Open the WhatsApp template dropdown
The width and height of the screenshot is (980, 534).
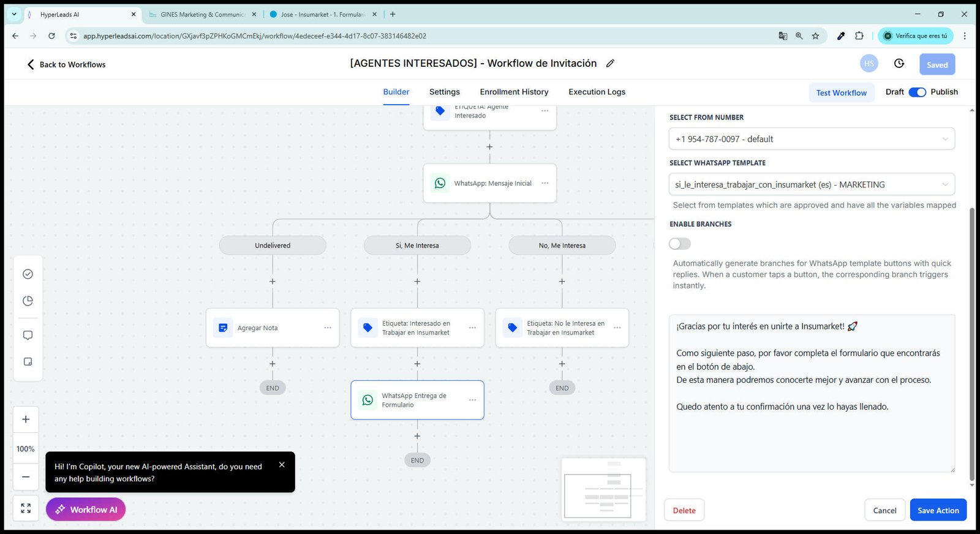click(812, 184)
